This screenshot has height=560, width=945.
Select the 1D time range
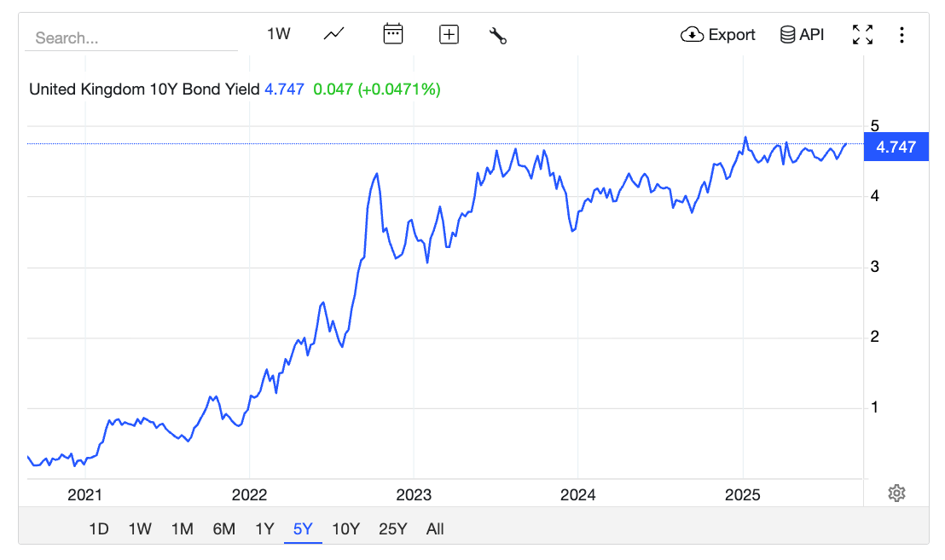coord(99,528)
